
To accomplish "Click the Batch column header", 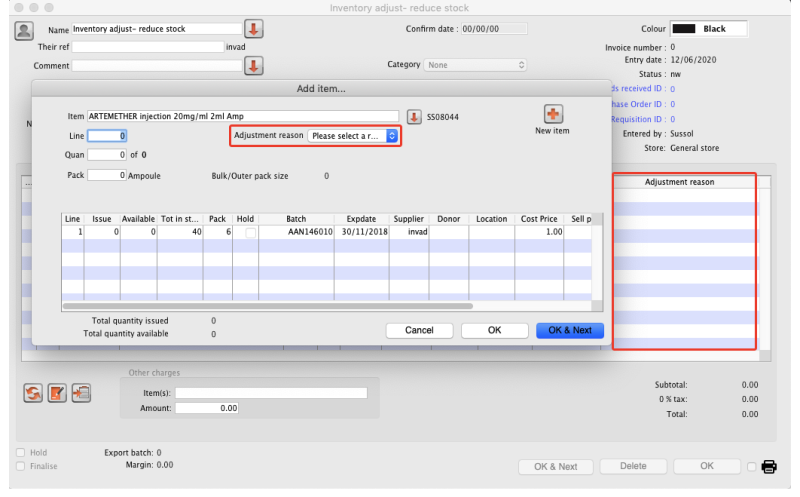I will tap(296, 218).
